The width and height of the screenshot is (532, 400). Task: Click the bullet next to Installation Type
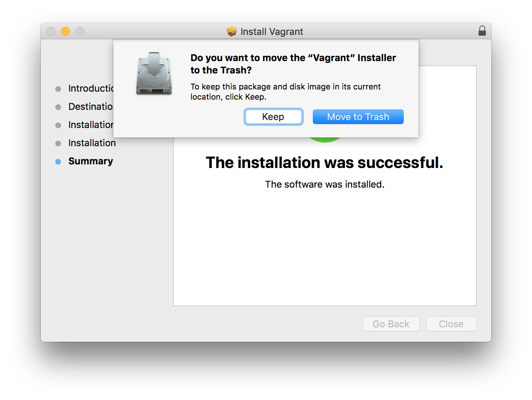pos(59,125)
